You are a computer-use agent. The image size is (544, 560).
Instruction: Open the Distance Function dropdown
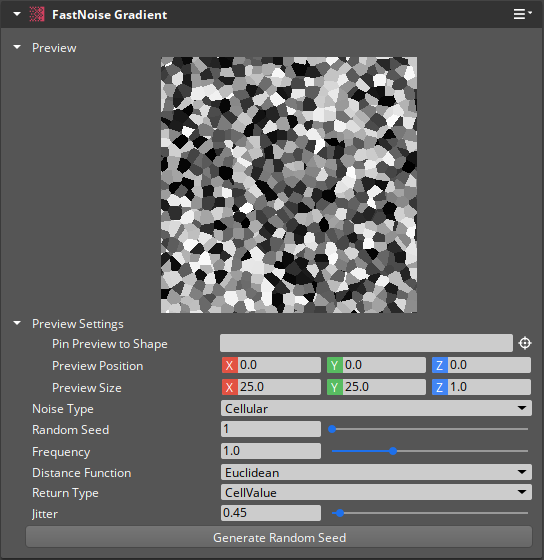(376, 472)
